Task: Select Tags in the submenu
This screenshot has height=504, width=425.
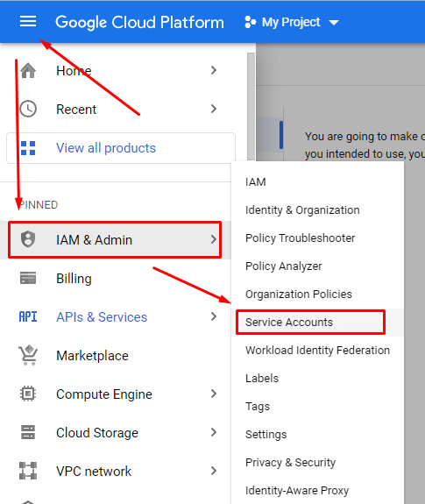Action: 317,407
